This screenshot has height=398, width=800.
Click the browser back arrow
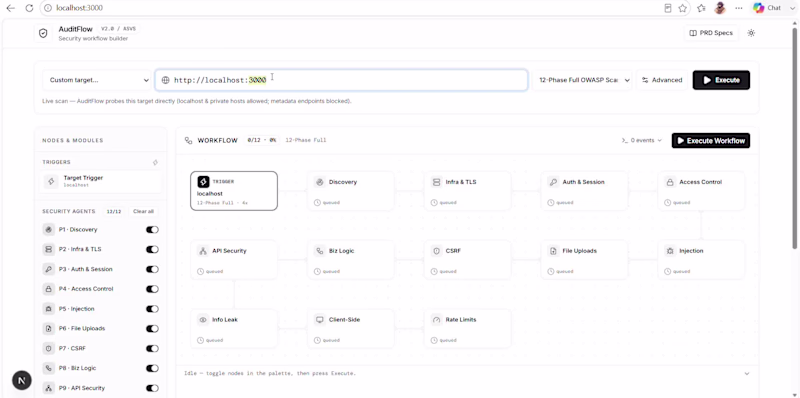click(x=10, y=8)
